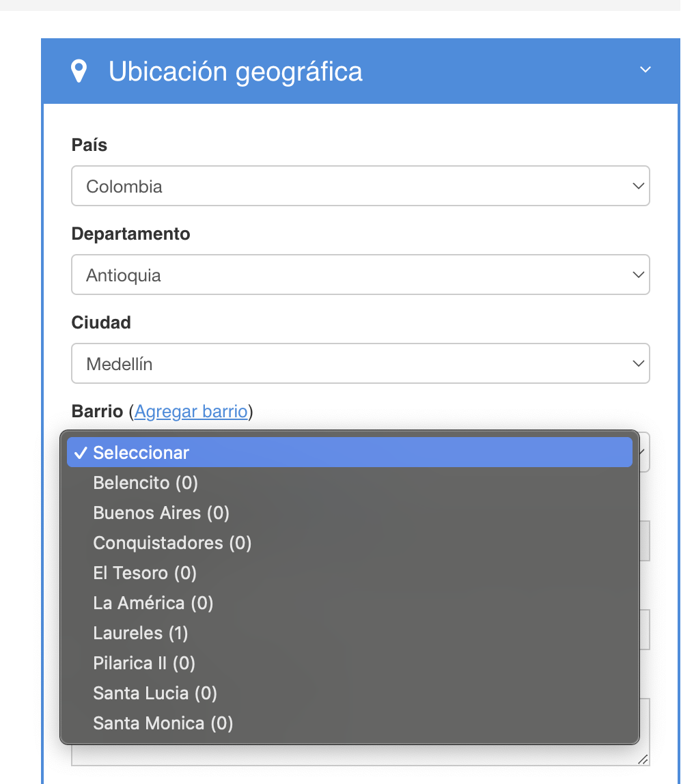Collapse the Ubicación geográfica panel chevron
The width and height of the screenshot is (694, 784).
(645, 69)
